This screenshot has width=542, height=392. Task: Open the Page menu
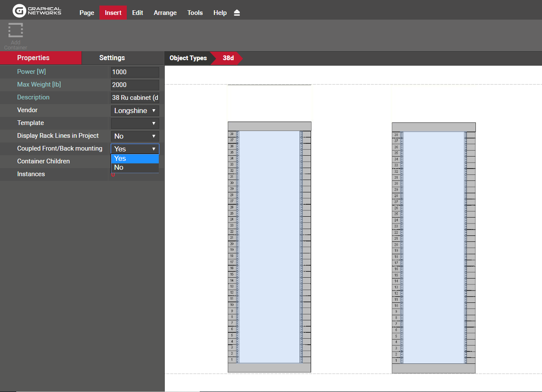87,13
